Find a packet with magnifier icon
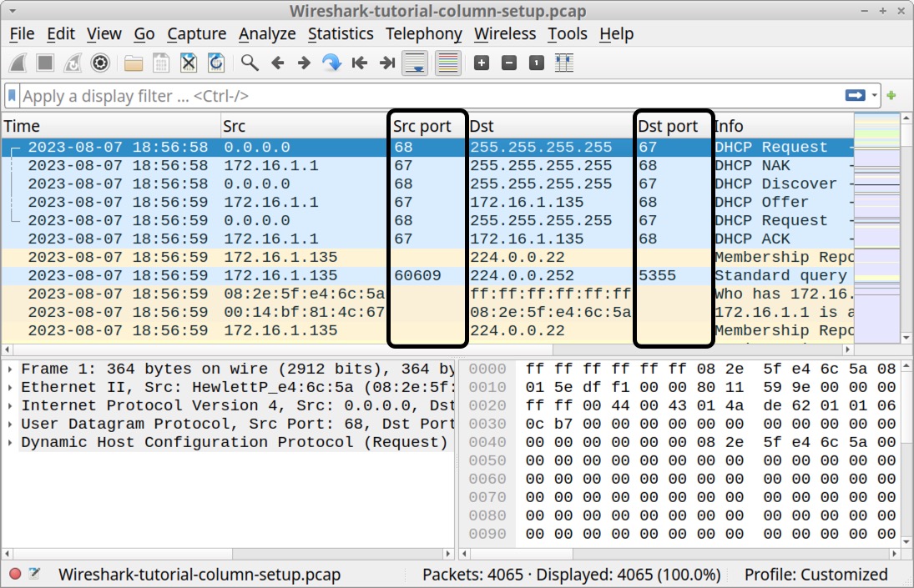Viewport: 914px width, 588px height. 250,63
